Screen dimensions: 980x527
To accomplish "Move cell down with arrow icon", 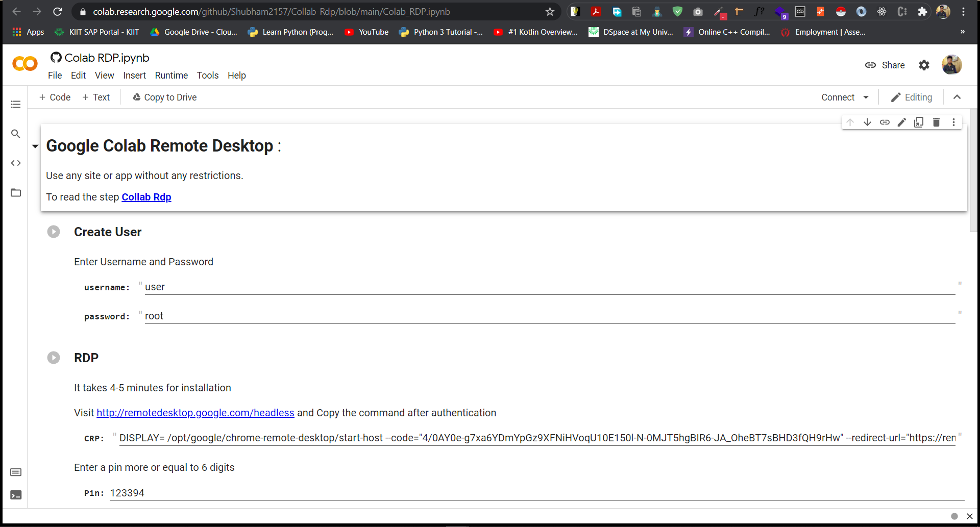I will tap(867, 122).
